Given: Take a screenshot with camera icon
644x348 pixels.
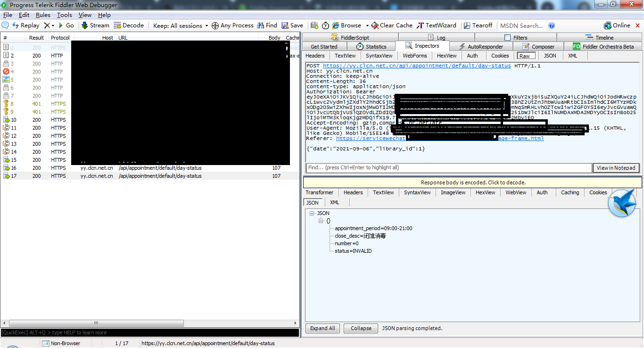Looking at the screenshot, I should click(314, 25).
